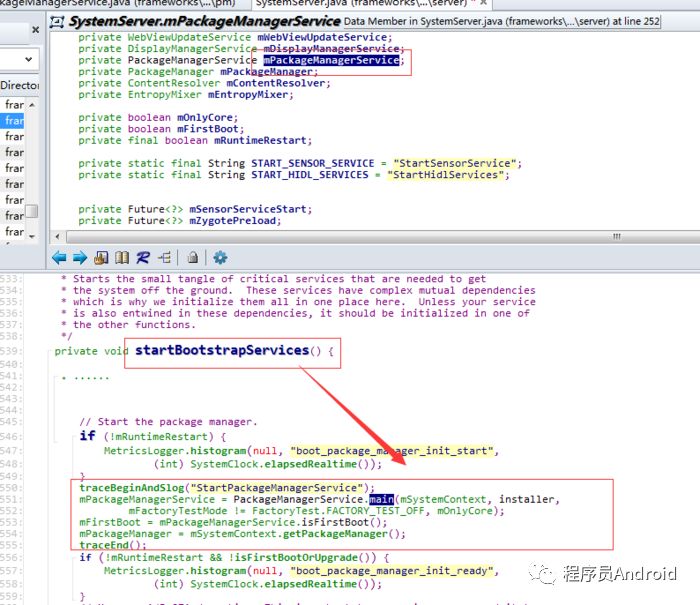700x605 pixels.
Task: Click traceBeginAndSlog call on line 550
Action: (132, 488)
